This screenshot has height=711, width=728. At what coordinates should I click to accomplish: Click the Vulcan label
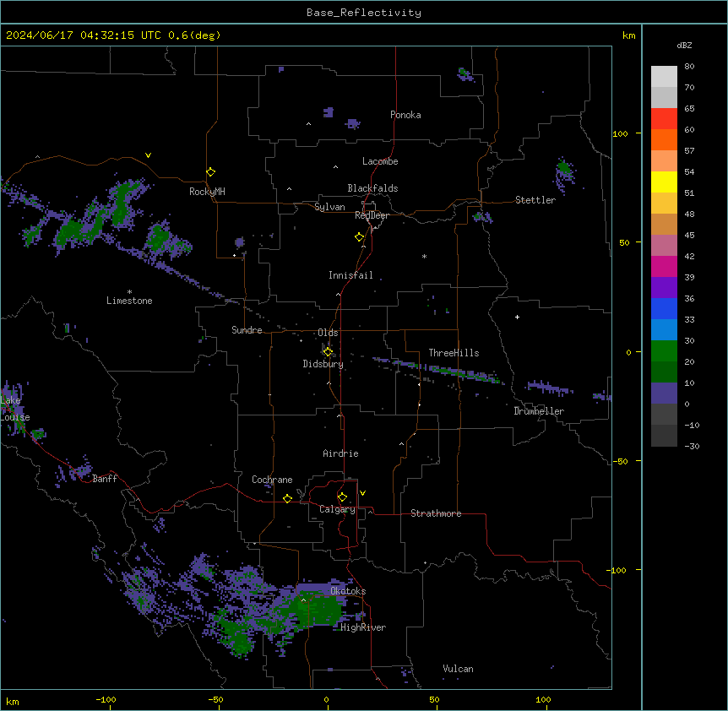tap(459, 669)
